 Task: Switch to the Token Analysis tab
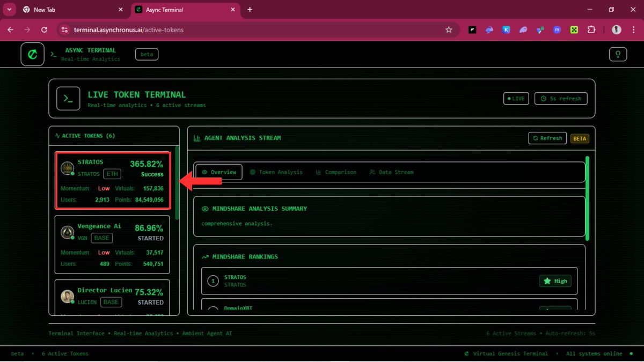tap(276, 172)
